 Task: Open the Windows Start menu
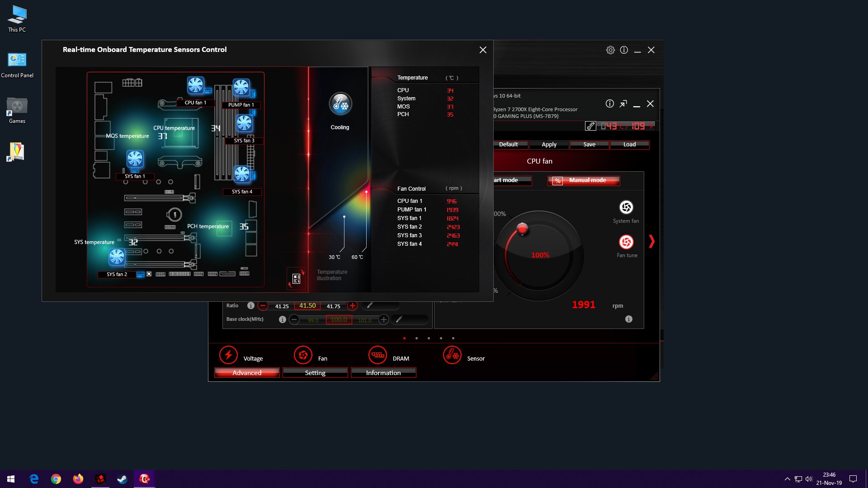click(11, 479)
